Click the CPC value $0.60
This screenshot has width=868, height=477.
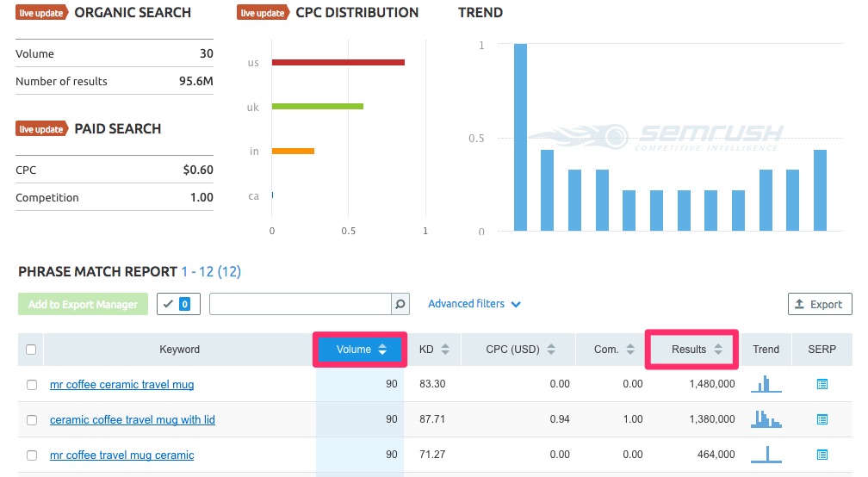198,170
